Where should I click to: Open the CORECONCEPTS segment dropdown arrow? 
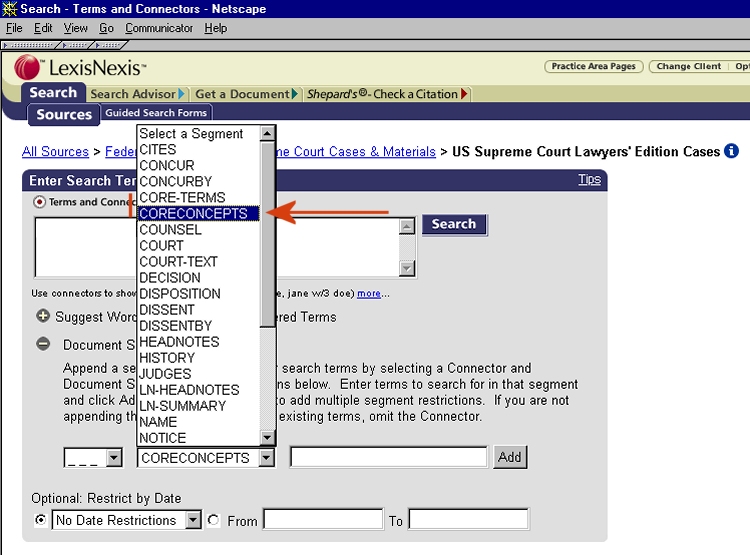pyautogui.click(x=267, y=458)
